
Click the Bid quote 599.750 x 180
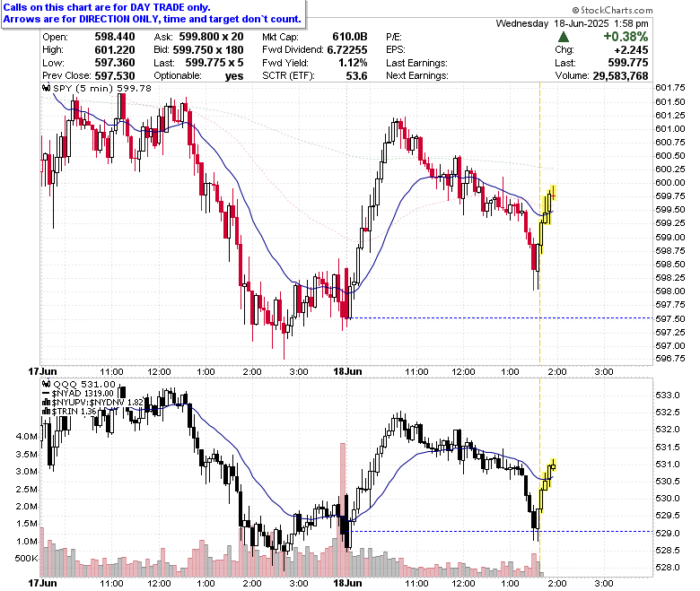pyautogui.click(x=208, y=50)
